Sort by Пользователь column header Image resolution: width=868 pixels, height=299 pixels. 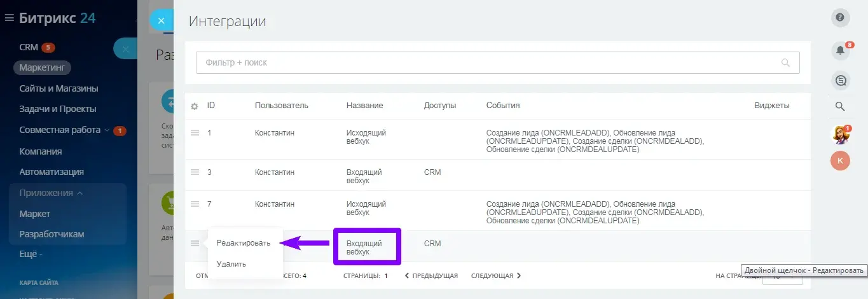pyautogui.click(x=282, y=105)
